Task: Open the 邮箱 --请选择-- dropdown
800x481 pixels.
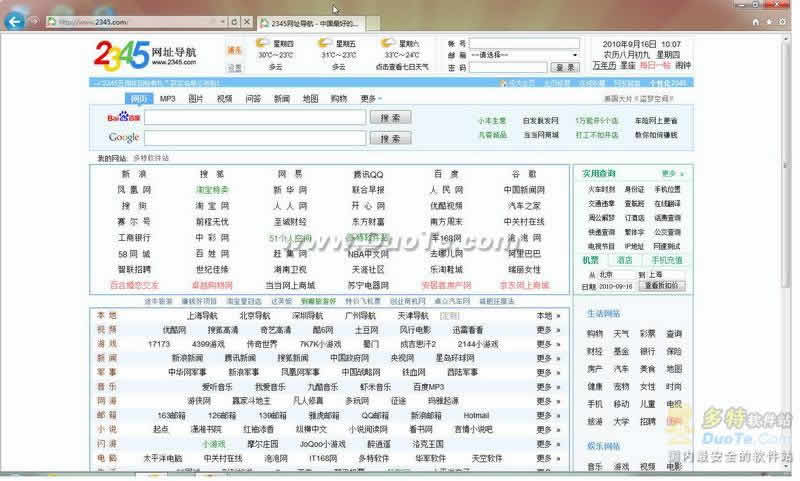Action: 524,55
